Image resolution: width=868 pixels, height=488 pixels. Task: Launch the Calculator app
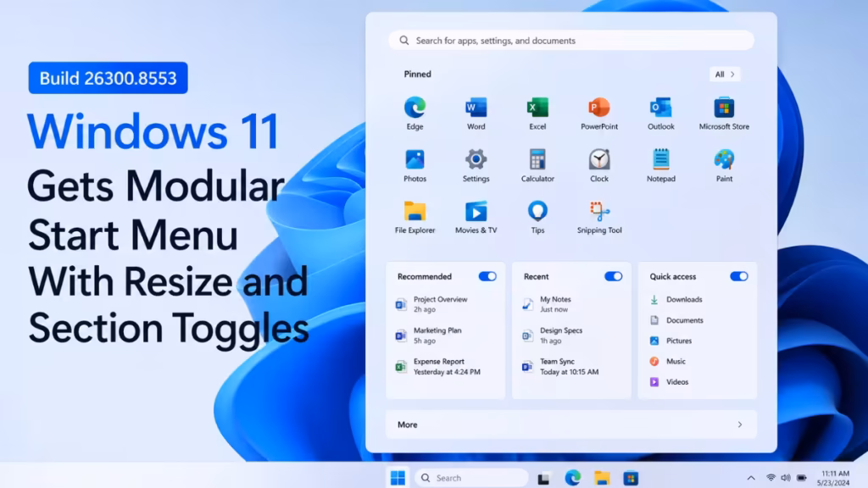point(537,165)
